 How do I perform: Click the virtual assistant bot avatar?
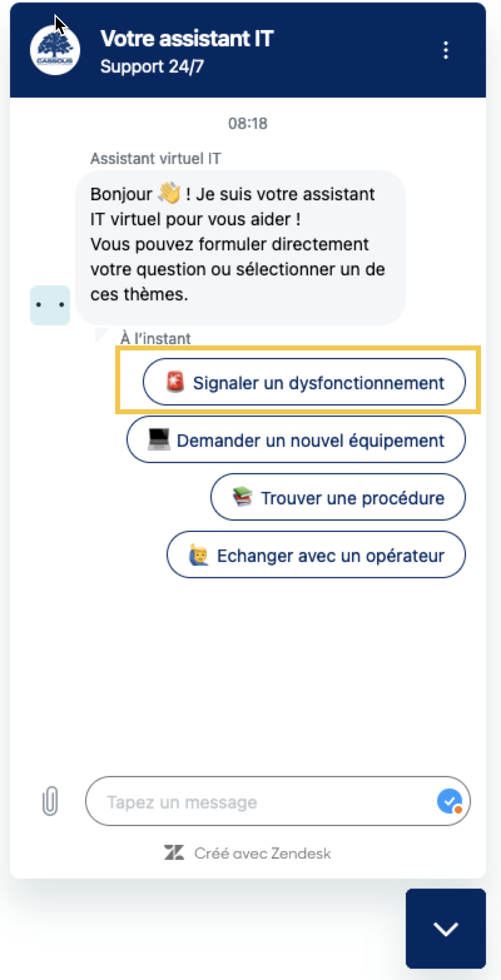click(50, 305)
